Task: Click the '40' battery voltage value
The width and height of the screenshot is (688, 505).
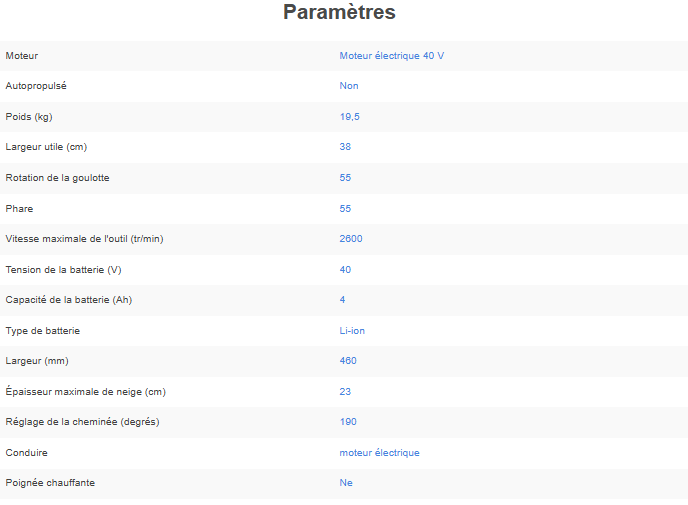Action: [x=345, y=269]
